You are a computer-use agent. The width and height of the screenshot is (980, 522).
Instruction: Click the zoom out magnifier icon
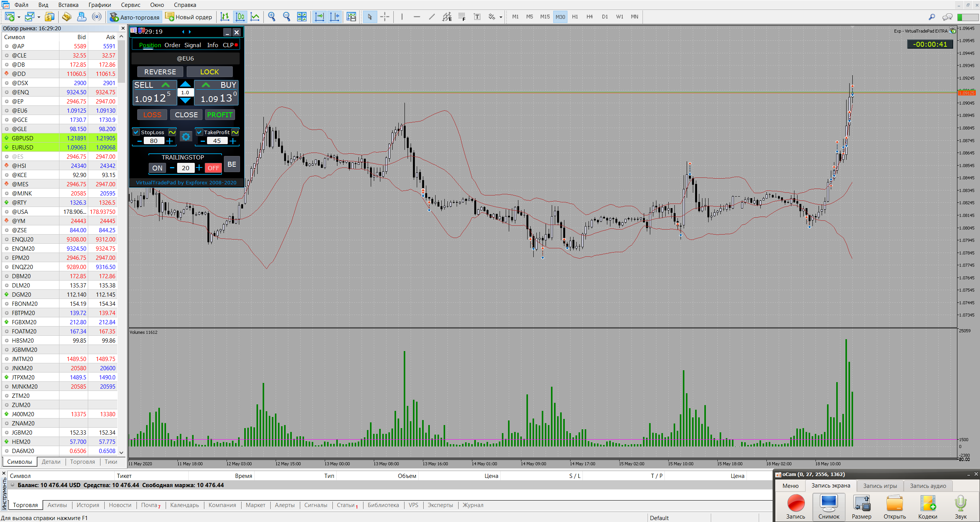pyautogui.click(x=286, y=17)
